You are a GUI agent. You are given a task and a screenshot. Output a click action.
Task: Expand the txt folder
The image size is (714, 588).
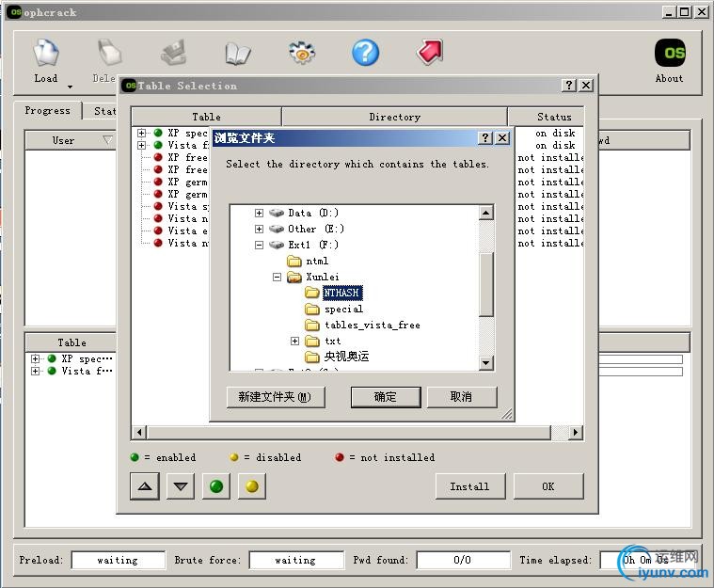(x=294, y=341)
